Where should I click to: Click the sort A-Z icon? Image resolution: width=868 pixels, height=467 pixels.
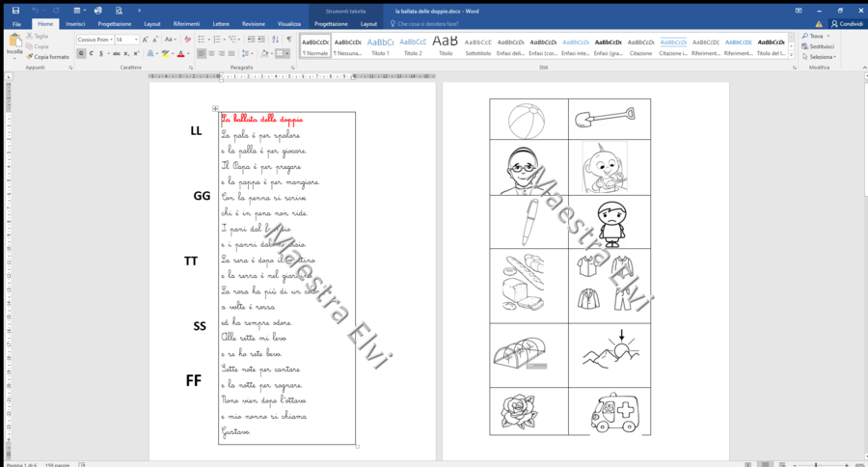pyautogui.click(x=275, y=40)
